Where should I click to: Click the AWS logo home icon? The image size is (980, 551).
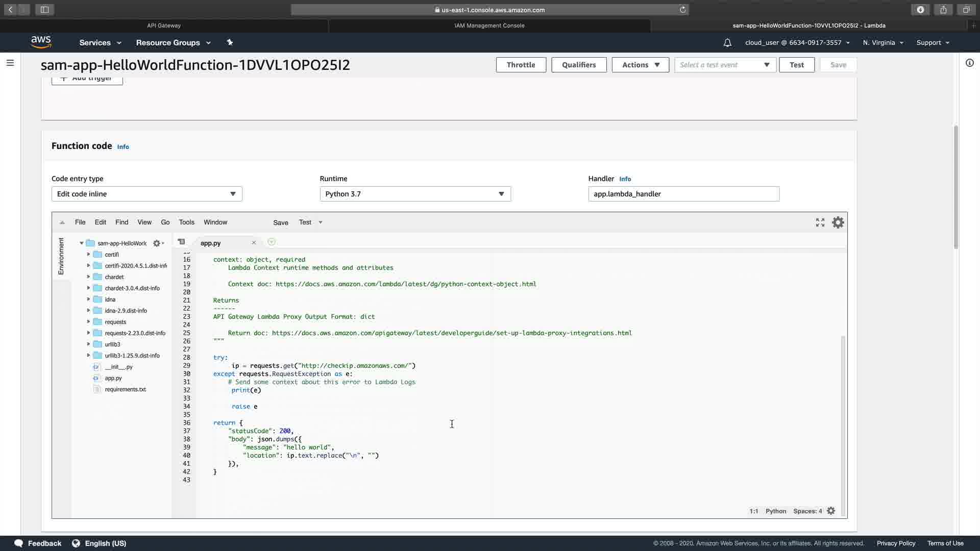(41, 42)
